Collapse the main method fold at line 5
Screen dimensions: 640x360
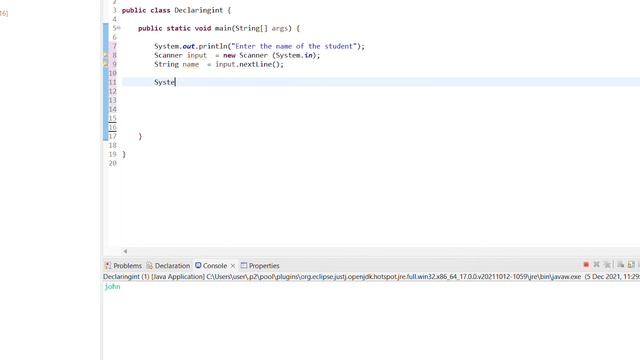[119, 28]
